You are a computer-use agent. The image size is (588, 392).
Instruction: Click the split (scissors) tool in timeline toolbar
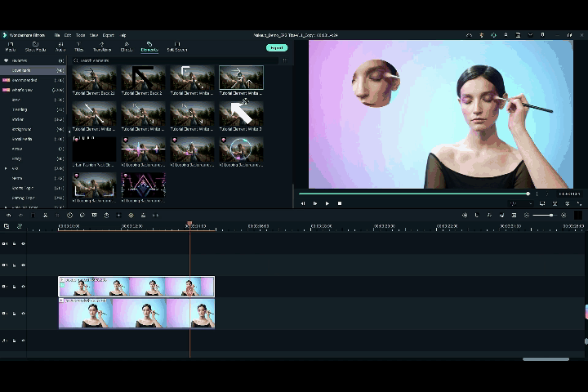point(44,215)
